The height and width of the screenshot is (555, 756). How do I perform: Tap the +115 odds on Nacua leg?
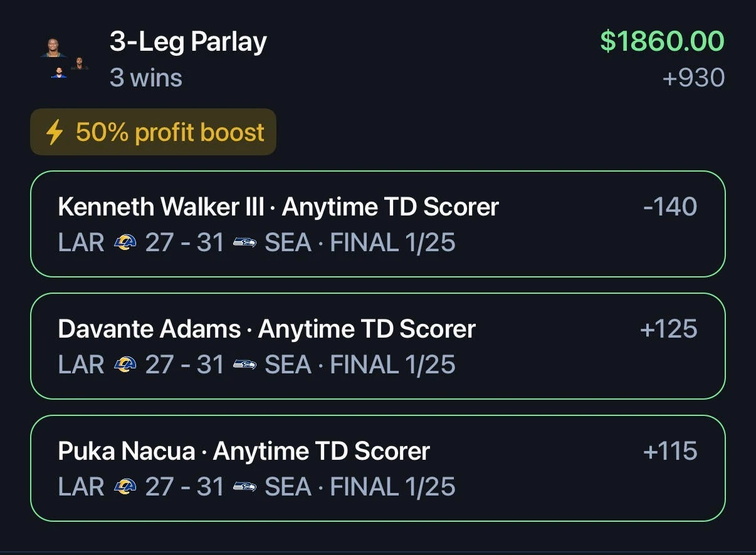[x=670, y=451]
